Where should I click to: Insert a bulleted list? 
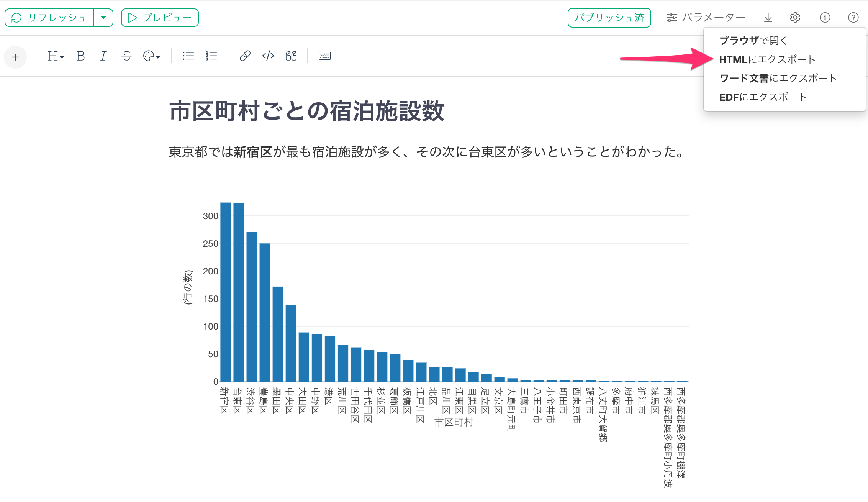pos(188,56)
